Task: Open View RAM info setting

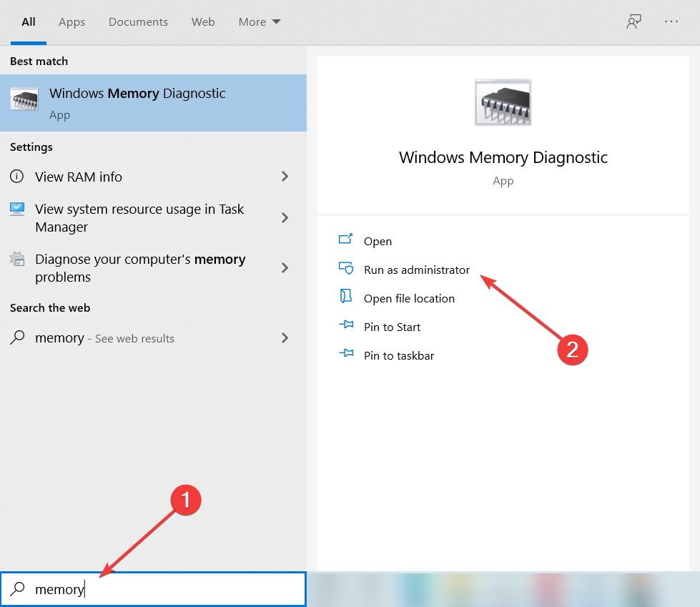Action: [153, 177]
